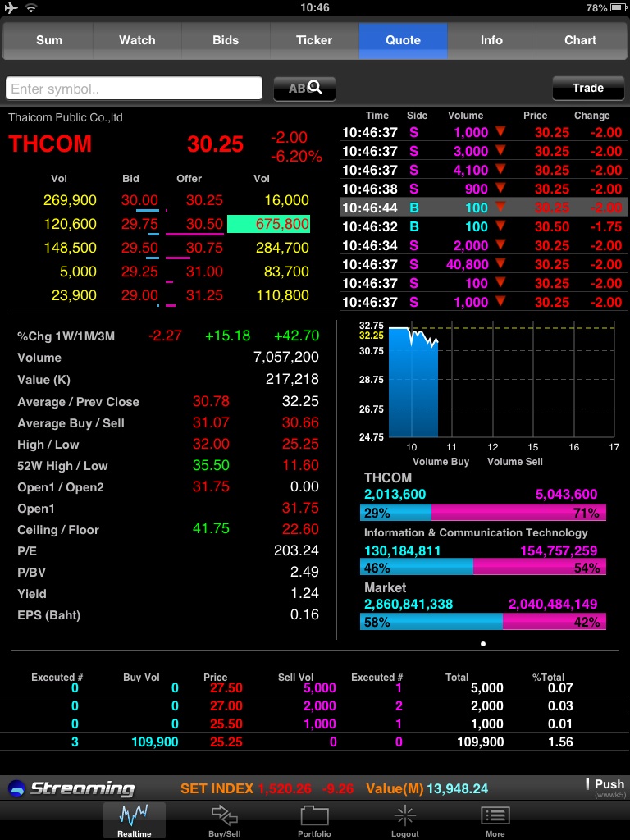This screenshot has height=840, width=630.
Task: Select the 27.00 price row
Action: [x=315, y=706]
